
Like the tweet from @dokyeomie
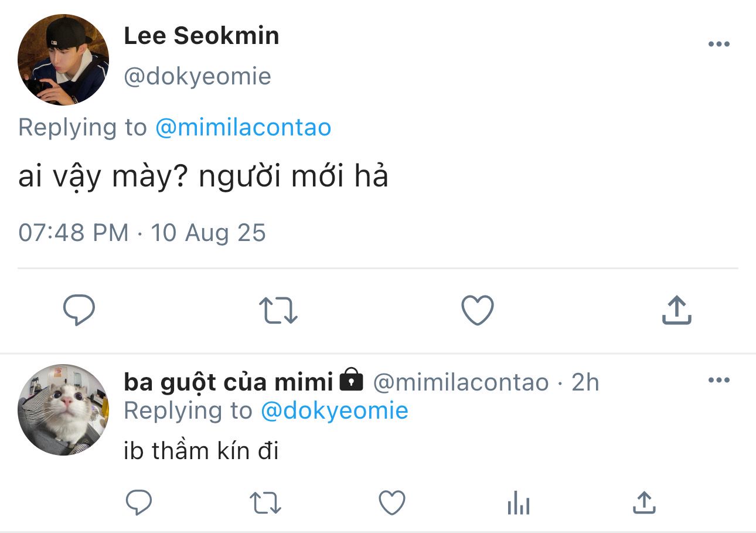pos(478,310)
